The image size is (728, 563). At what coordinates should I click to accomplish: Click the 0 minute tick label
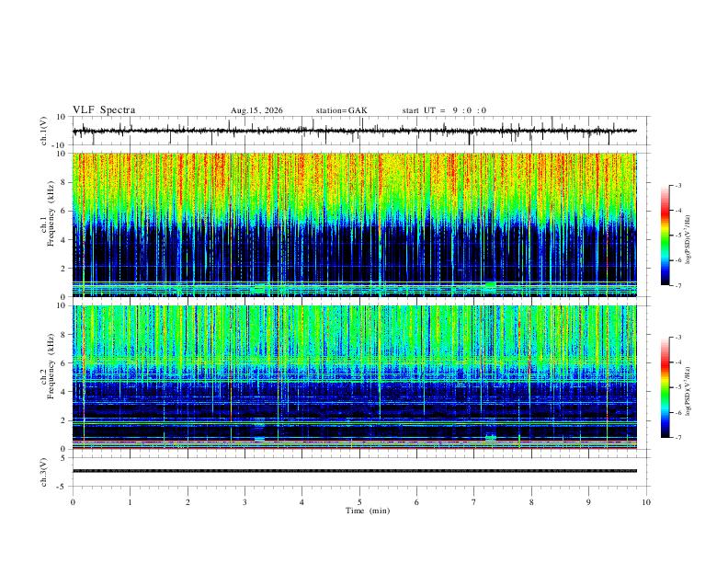(x=73, y=502)
